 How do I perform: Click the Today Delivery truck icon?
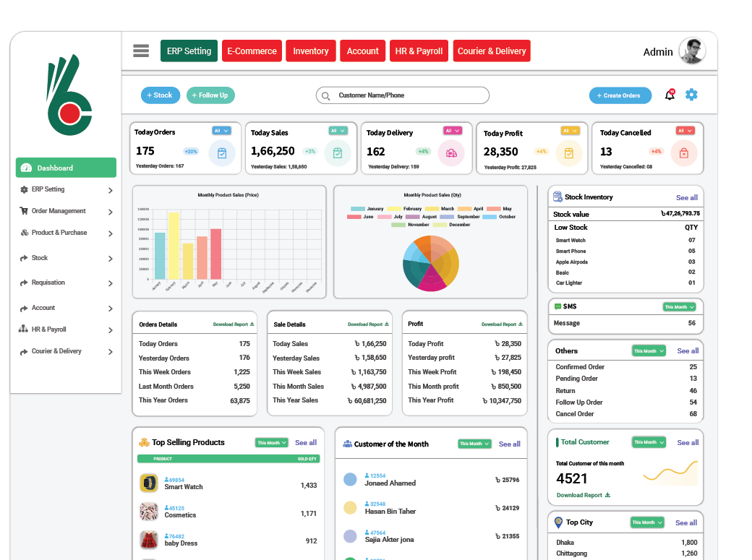(451, 153)
